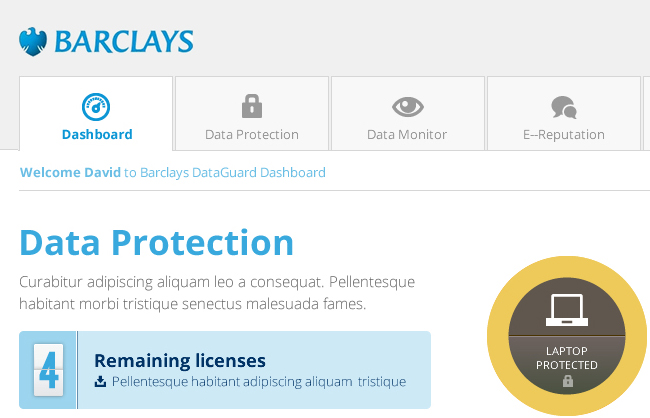The width and height of the screenshot is (650, 418).
Task: Click the BARCLAYS wordmark text
Action: pos(123,42)
